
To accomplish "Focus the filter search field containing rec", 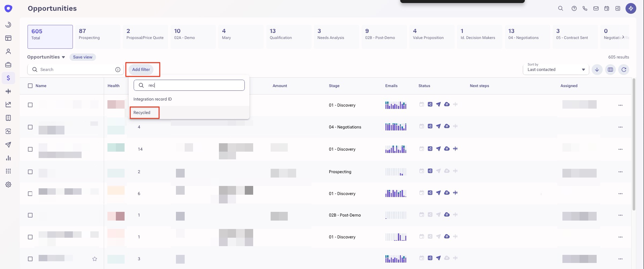I will [189, 85].
